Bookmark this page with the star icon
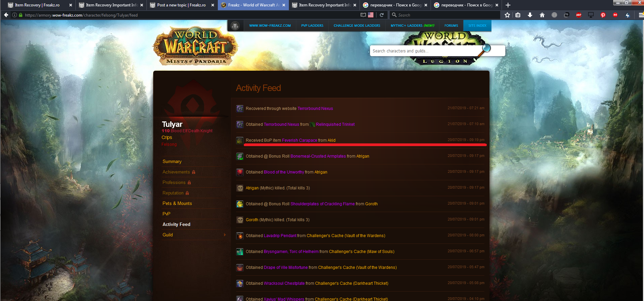This screenshot has width=644, height=301. point(507,15)
